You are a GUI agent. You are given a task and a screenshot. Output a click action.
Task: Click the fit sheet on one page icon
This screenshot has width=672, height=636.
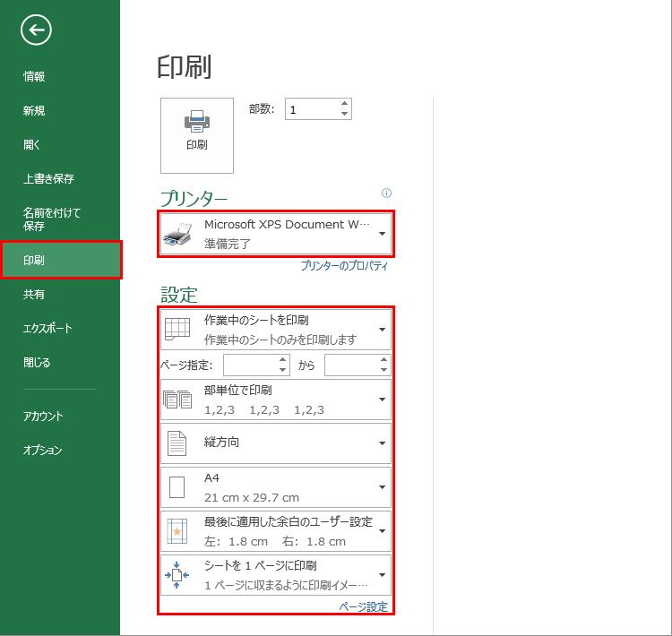177,575
